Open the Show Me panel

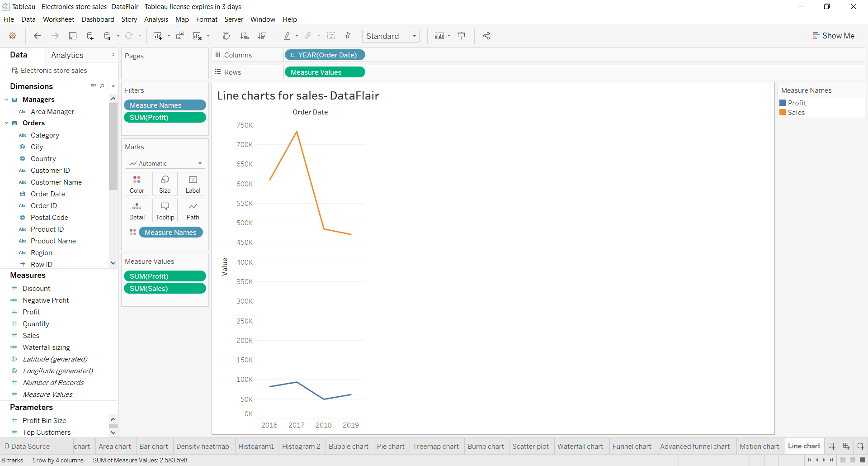tap(834, 36)
